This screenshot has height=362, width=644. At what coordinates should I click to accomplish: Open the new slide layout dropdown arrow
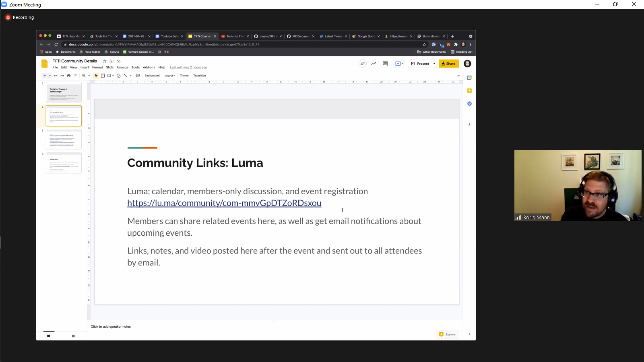[x=50, y=76]
